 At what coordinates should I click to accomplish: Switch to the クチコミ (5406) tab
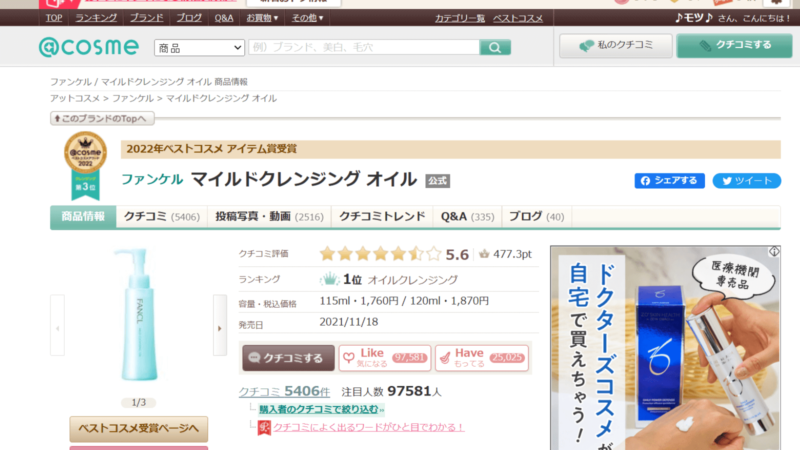(x=162, y=217)
